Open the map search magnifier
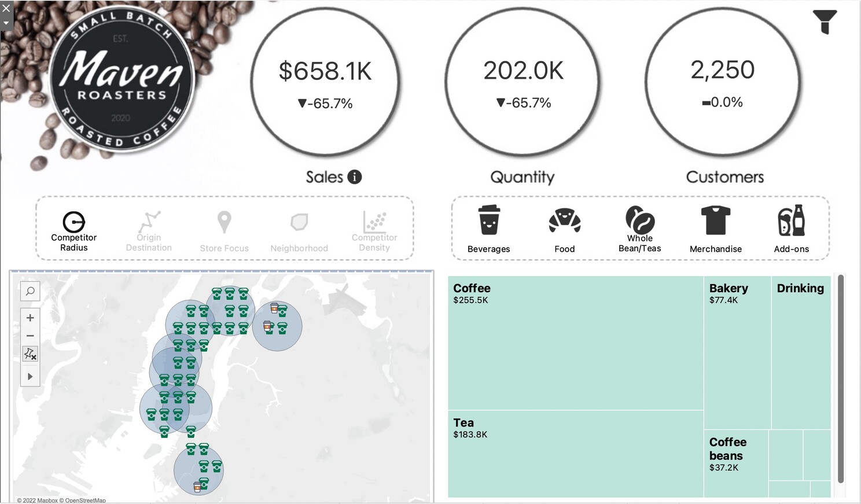 click(x=30, y=291)
